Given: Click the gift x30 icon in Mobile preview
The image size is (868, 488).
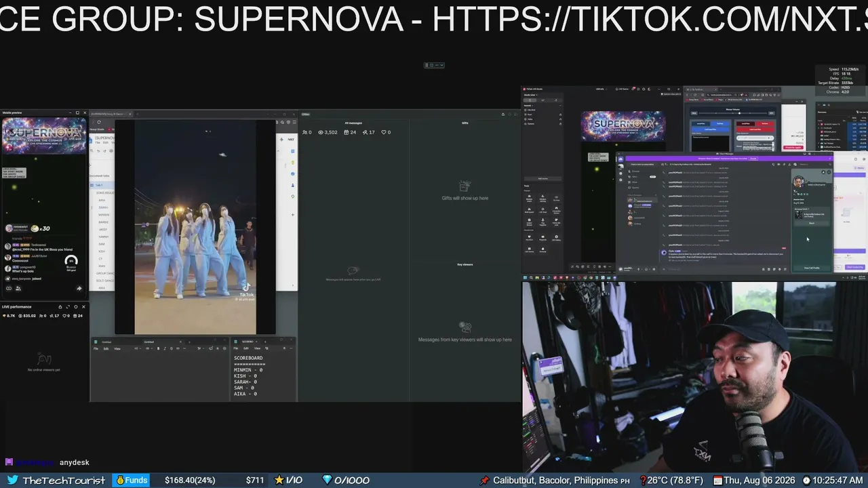Looking at the screenshot, I should coord(35,228).
